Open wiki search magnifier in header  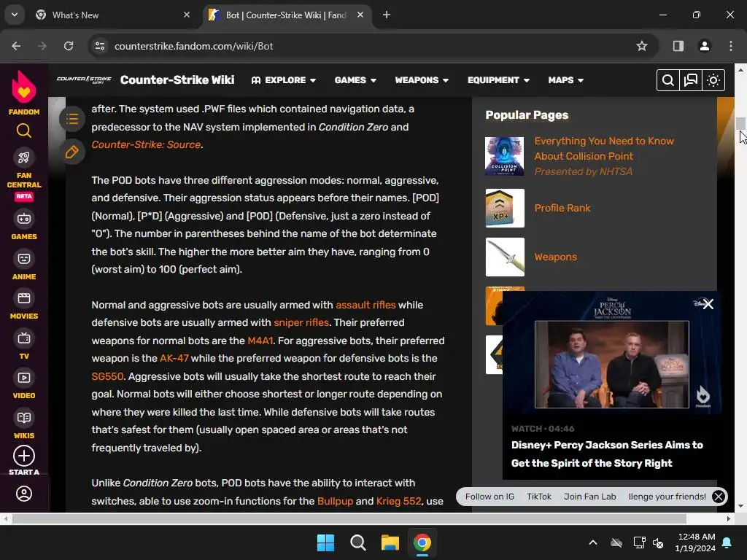pos(668,80)
